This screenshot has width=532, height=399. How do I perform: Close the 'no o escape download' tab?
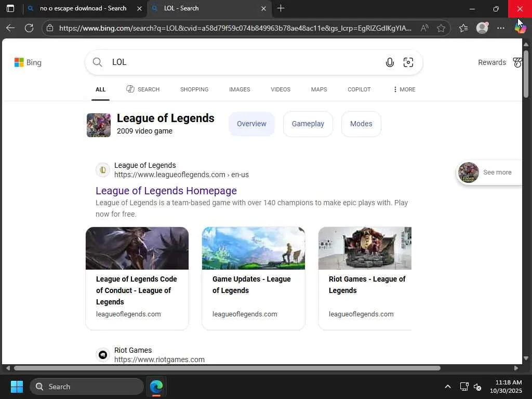tap(139, 8)
